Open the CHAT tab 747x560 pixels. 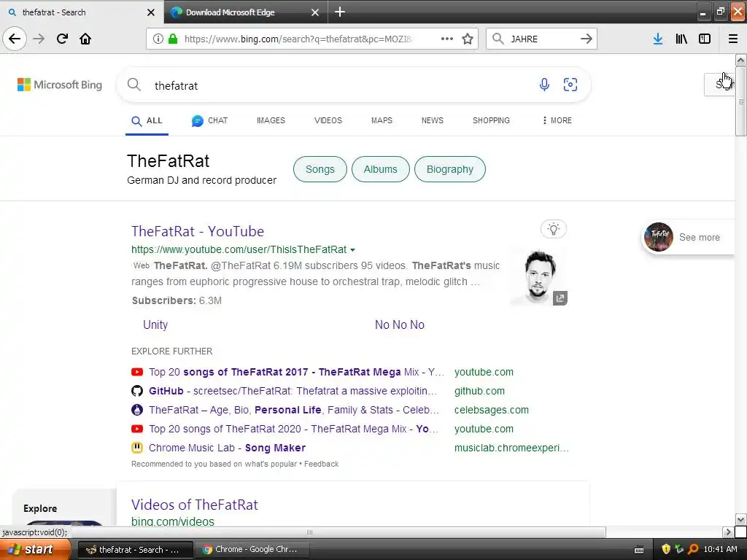tap(209, 121)
